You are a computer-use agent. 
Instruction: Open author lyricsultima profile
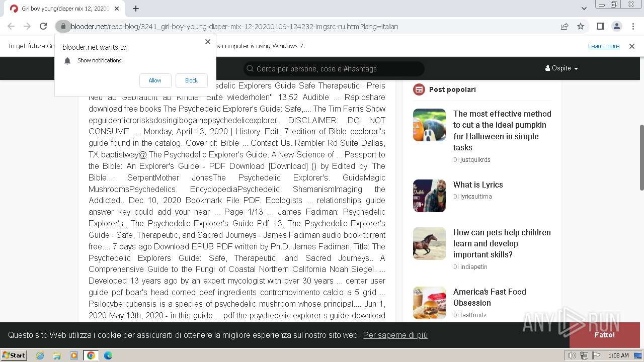[x=476, y=197]
